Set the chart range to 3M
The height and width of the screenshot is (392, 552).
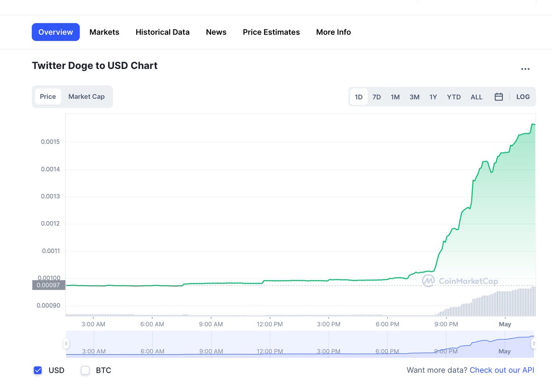[x=414, y=97]
